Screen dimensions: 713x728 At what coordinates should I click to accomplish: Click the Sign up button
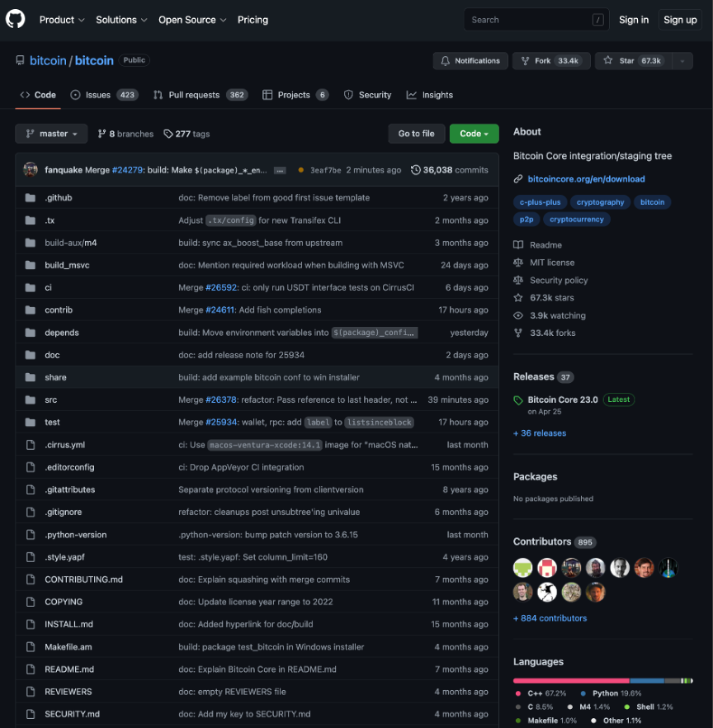[x=680, y=20]
